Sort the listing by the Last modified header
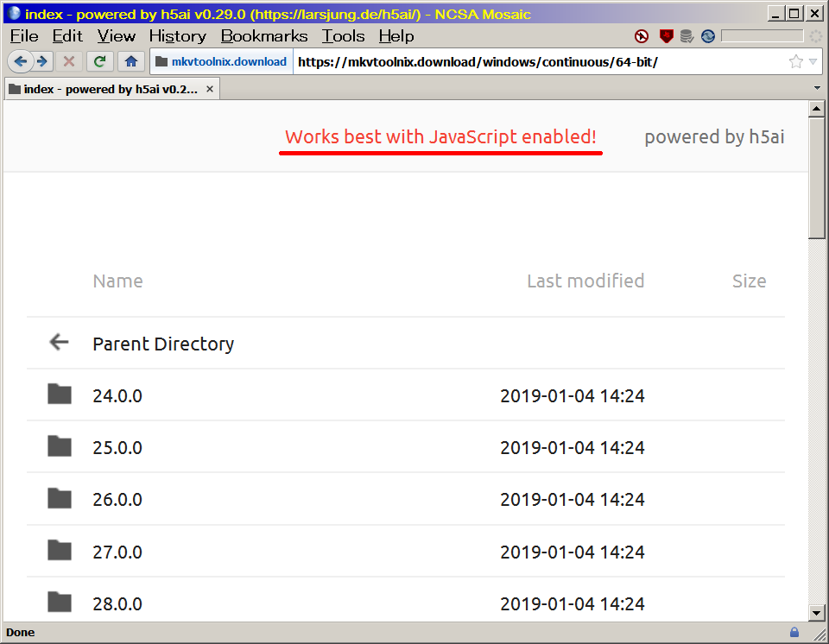 coord(585,281)
